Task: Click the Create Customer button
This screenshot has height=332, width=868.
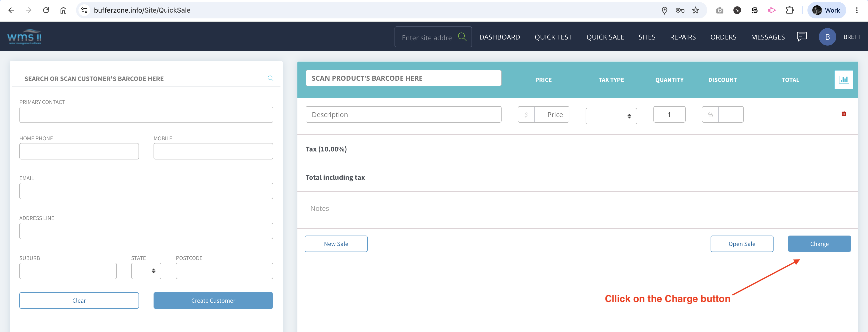Action: pyautogui.click(x=213, y=300)
